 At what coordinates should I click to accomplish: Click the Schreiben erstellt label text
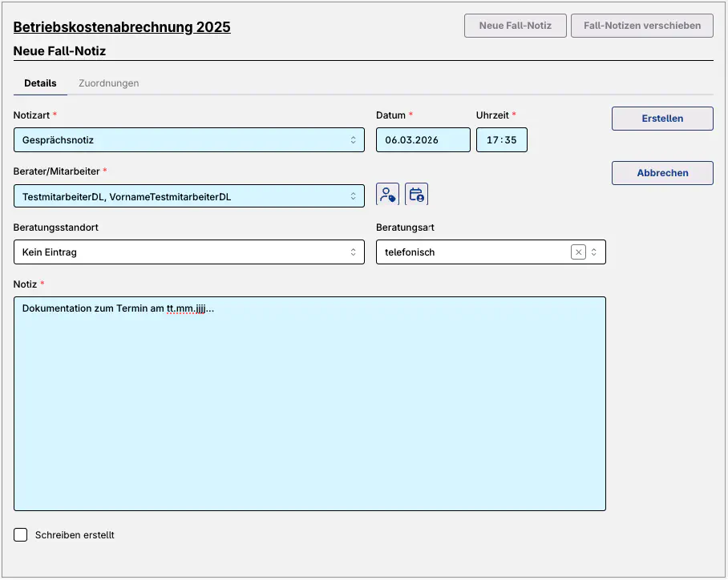pos(75,535)
